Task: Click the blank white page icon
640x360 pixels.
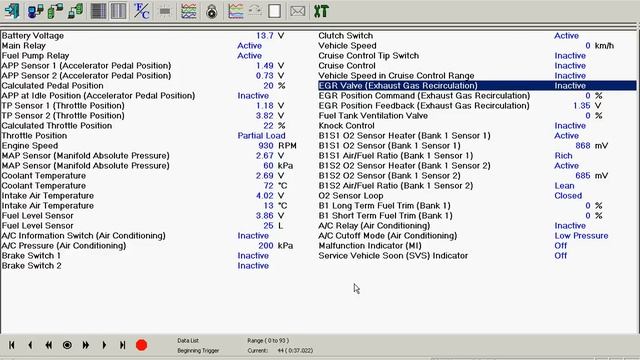Action: [x=275, y=11]
